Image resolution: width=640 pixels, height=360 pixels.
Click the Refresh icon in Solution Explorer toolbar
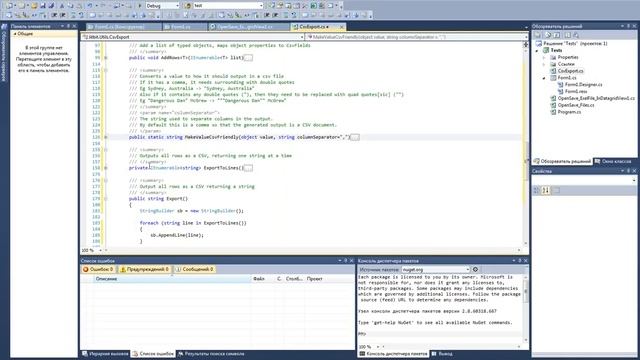557,35
